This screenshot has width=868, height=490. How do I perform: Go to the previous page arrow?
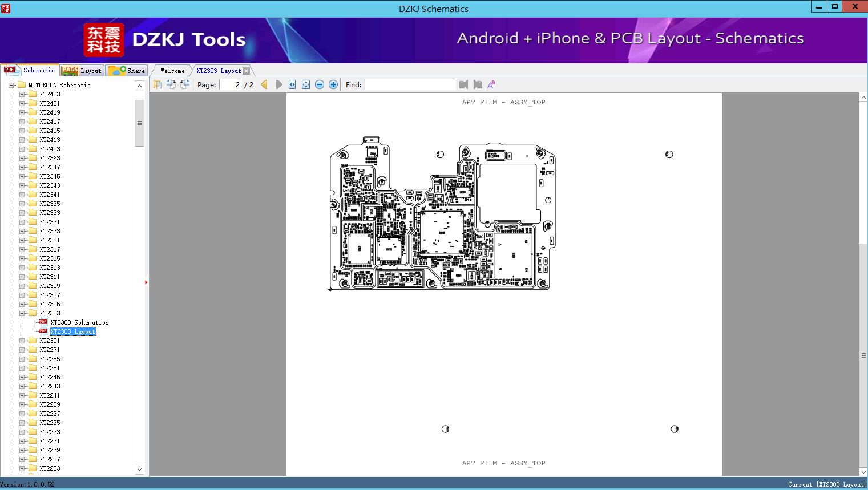coord(264,84)
